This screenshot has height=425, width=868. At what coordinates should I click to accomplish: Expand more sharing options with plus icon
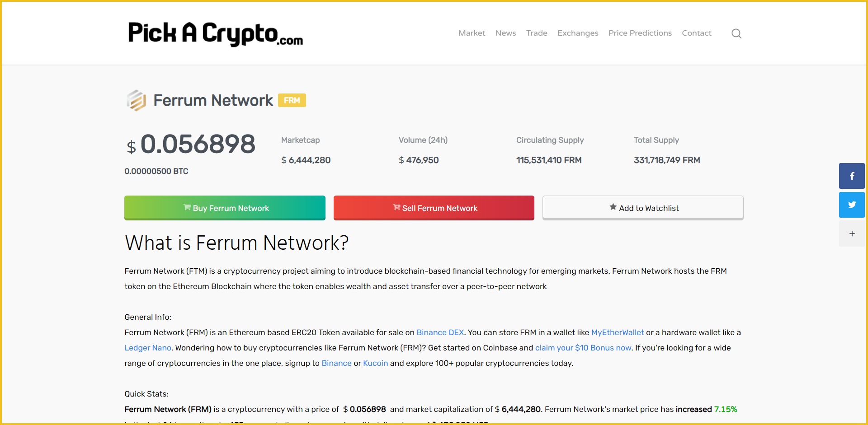tap(852, 234)
